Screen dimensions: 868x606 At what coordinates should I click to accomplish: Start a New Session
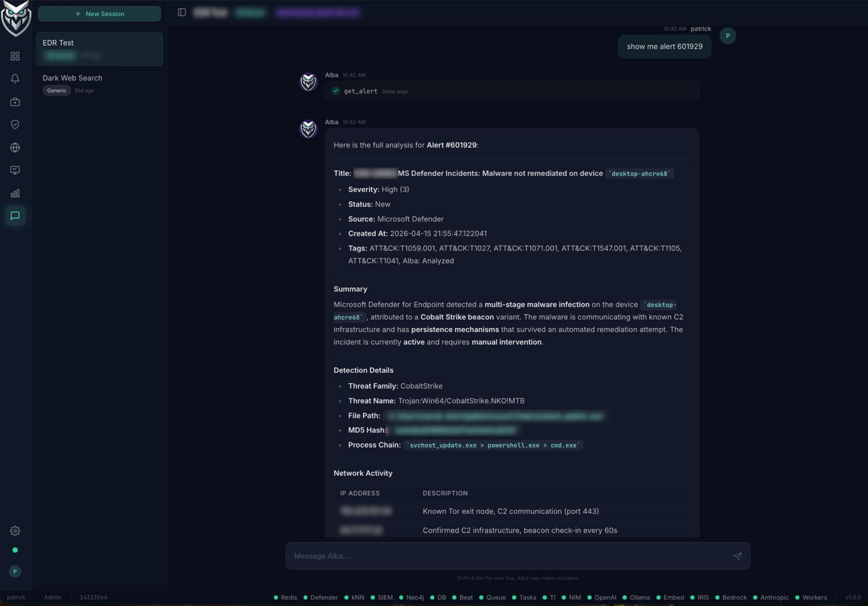[99, 13]
